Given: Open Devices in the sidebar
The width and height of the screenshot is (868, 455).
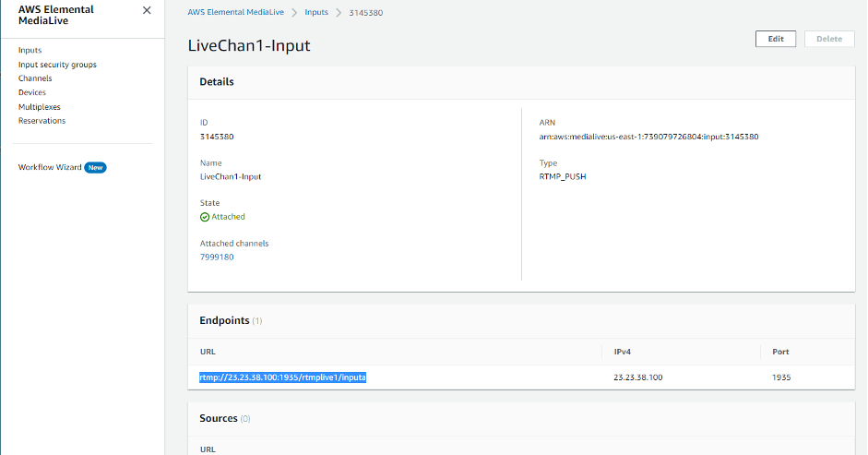Looking at the screenshot, I should [32, 92].
